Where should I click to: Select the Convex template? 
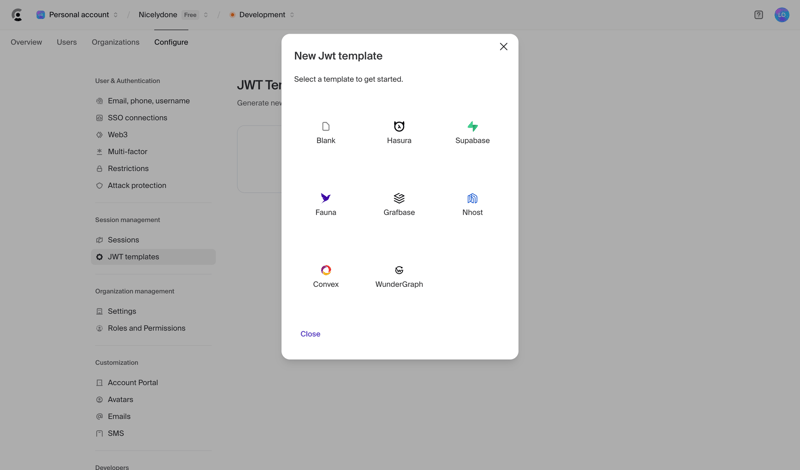pyautogui.click(x=326, y=277)
